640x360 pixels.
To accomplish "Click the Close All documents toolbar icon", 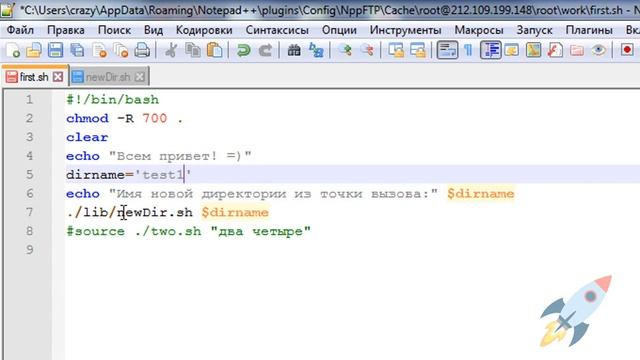I will click(x=120, y=51).
